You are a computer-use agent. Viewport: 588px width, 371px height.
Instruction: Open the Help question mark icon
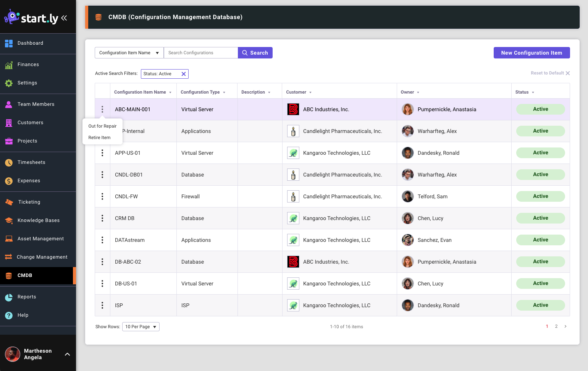pyautogui.click(x=9, y=316)
